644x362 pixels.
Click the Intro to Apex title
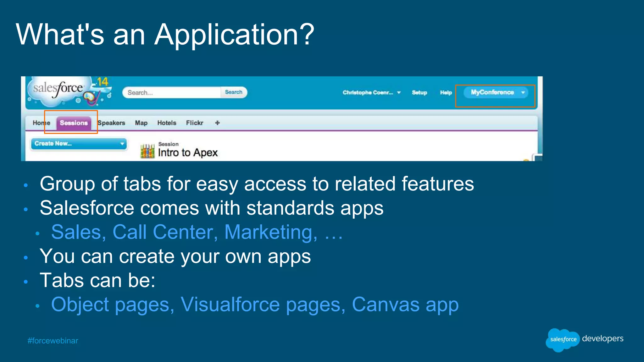(188, 153)
